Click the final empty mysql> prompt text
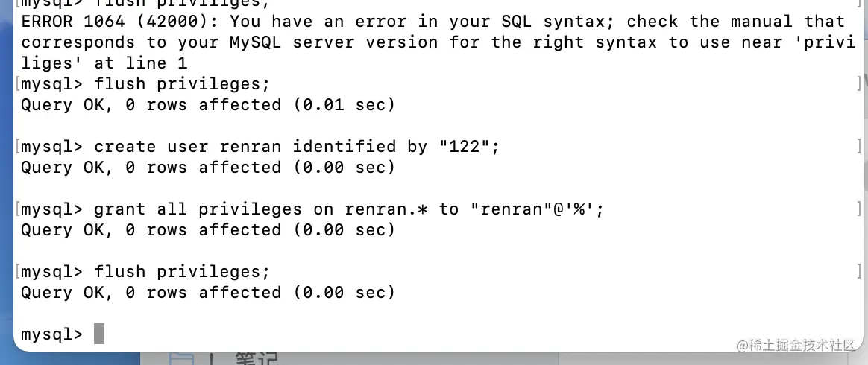This screenshot has width=868, height=365. click(51, 334)
